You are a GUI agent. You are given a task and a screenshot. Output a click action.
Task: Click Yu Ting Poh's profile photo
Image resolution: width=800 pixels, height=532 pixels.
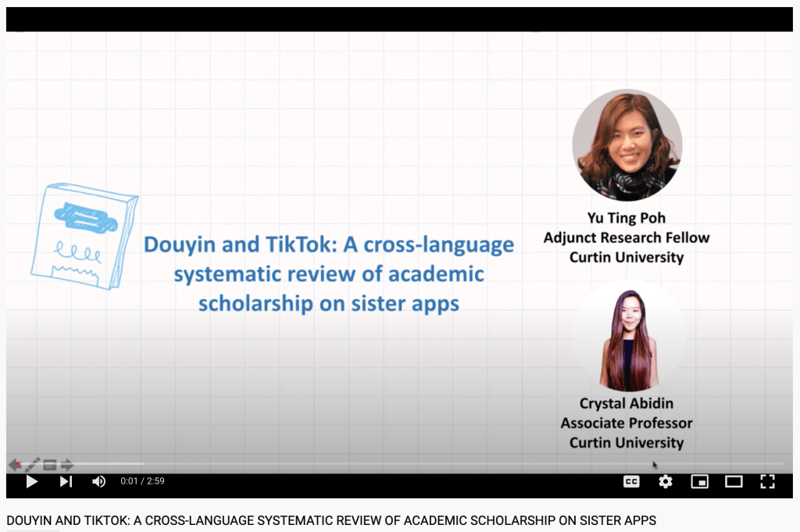tap(627, 145)
